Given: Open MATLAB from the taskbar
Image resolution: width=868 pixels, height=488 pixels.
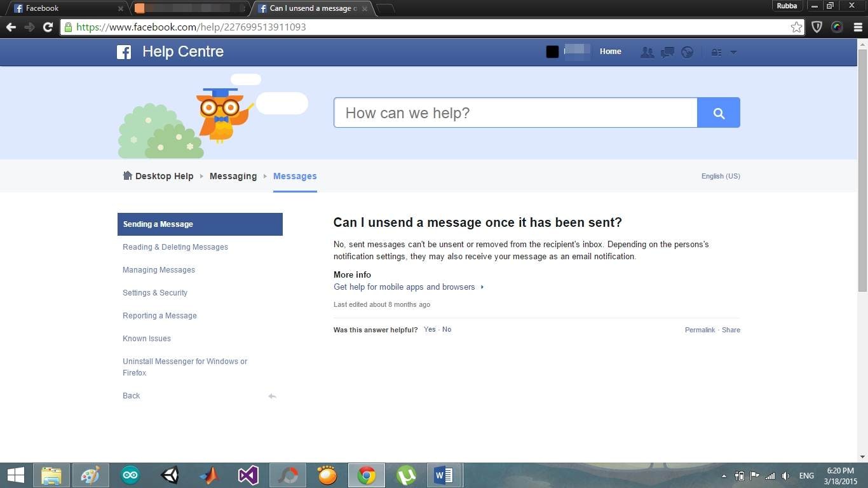Looking at the screenshot, I should 208,475.
